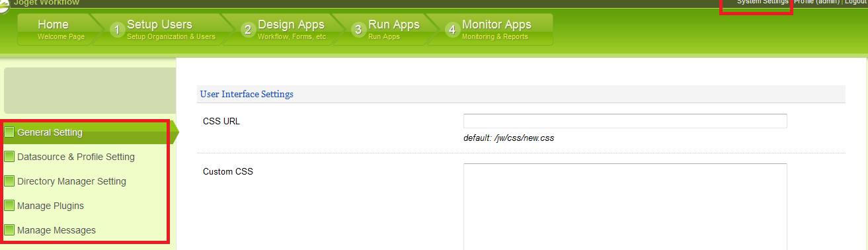
Task: Click the green square beside Datasource & Profile Setting
Action: tap(9, 157)
